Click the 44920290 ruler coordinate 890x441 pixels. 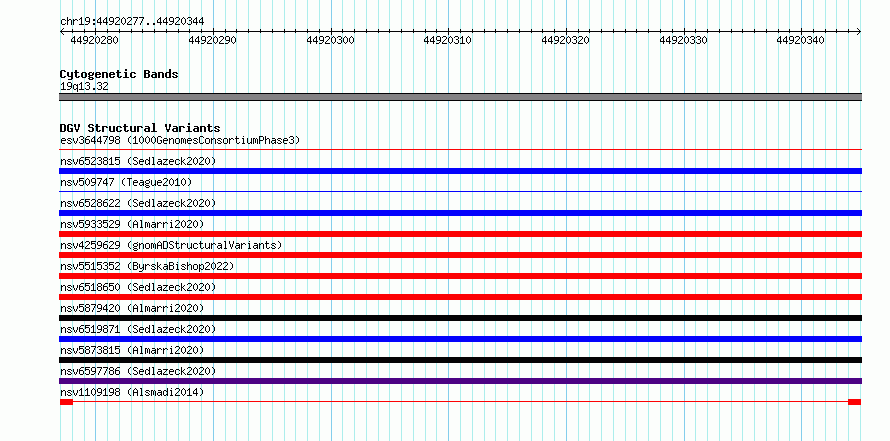tap(212, 40)
